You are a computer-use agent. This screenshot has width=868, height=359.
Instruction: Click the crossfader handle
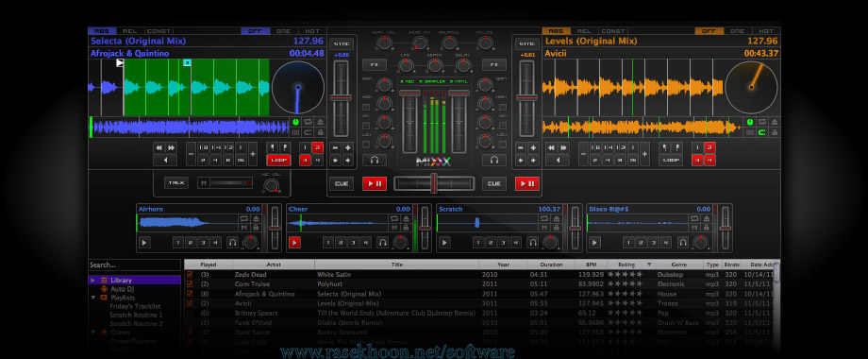434,183
